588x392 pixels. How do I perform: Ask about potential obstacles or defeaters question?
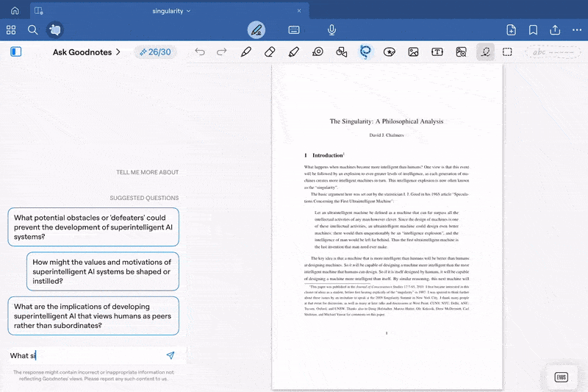pyautogui.click(x=93, y=227)
